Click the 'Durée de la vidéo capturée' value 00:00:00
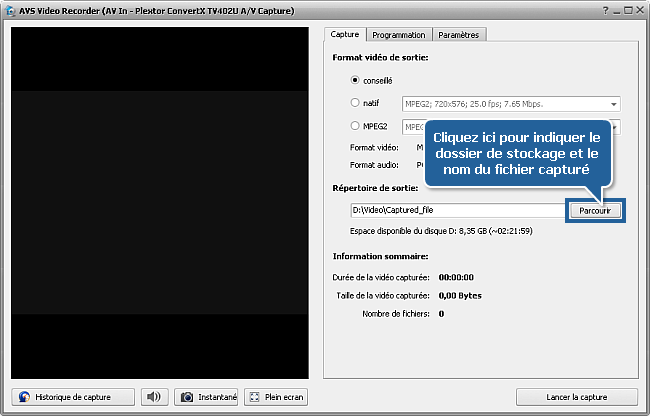The height and width of the screenshot is (416, 650). click(x=456, y=277)
